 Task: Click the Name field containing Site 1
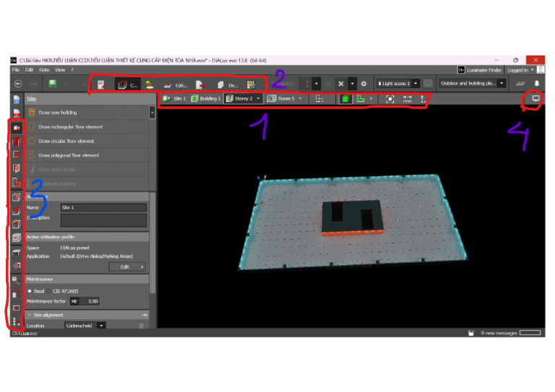(x=103, y=207)
